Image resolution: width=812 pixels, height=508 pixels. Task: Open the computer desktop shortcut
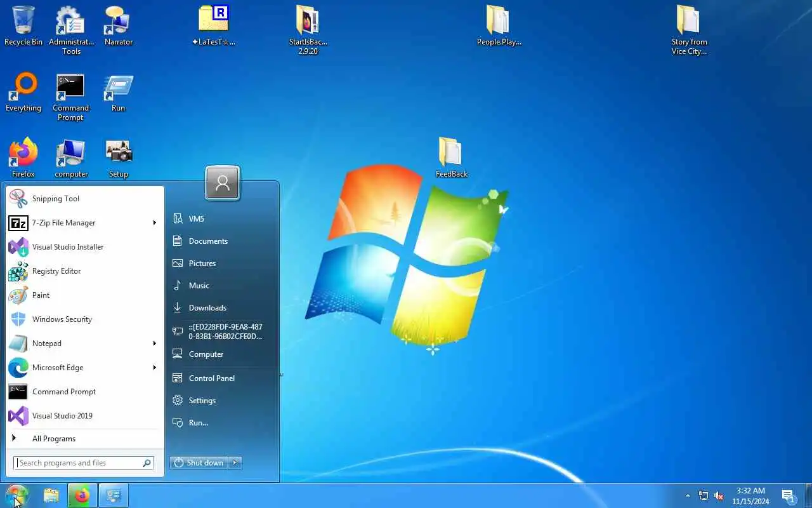click(71, 158)
